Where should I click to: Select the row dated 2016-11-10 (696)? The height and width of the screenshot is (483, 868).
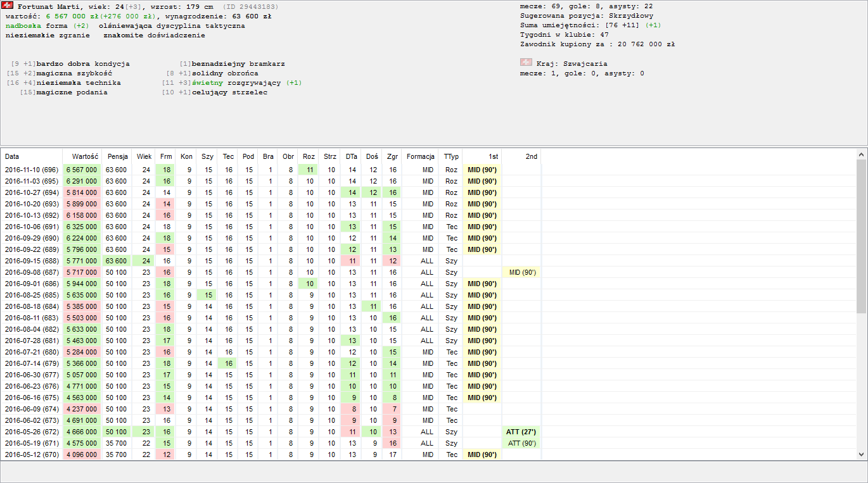click(x=32, y=170)
